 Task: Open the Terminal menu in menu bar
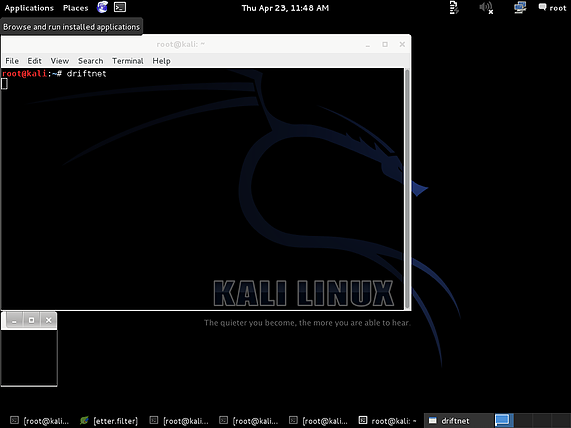pos(127,61)
